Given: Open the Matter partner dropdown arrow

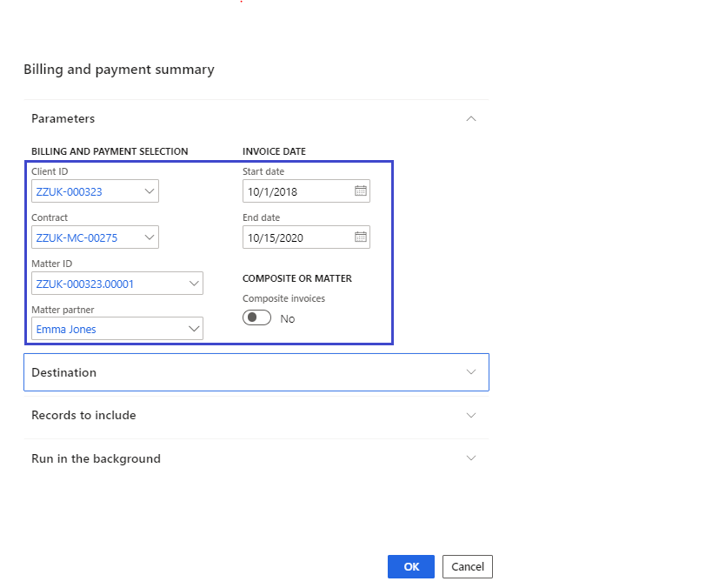Looking at the screenshot, I should click(x=194, y=329).
